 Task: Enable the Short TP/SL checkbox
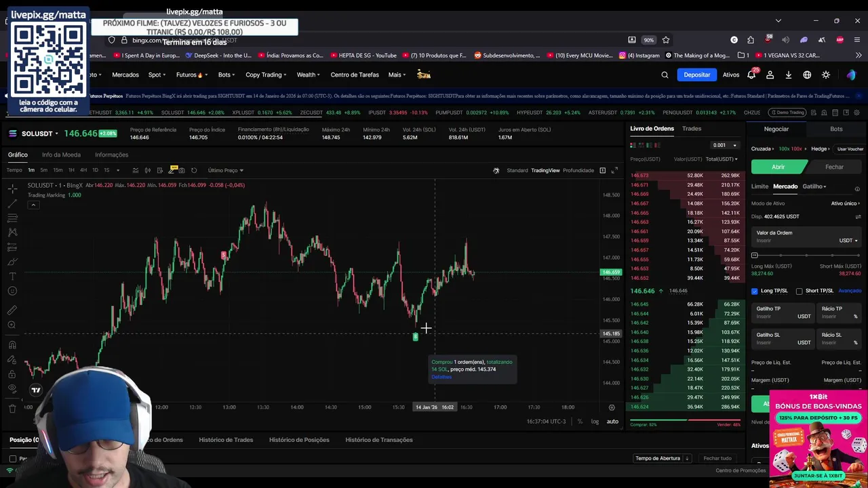pos(799,291)
